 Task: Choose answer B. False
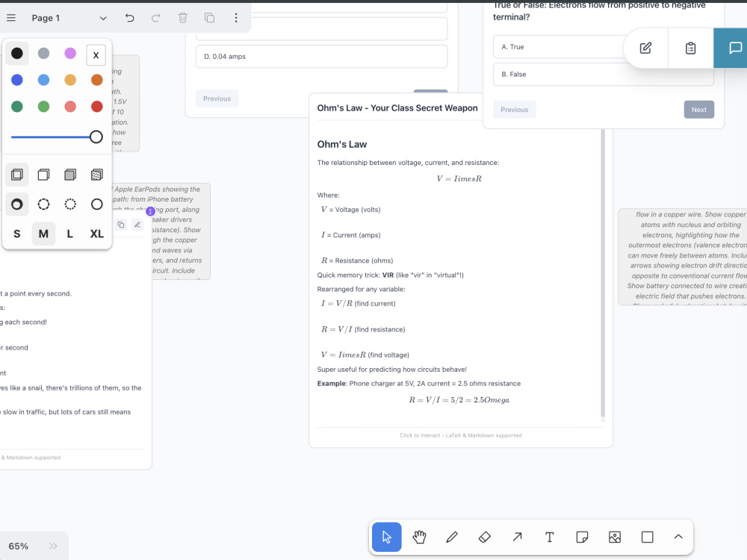click(603, 74)
